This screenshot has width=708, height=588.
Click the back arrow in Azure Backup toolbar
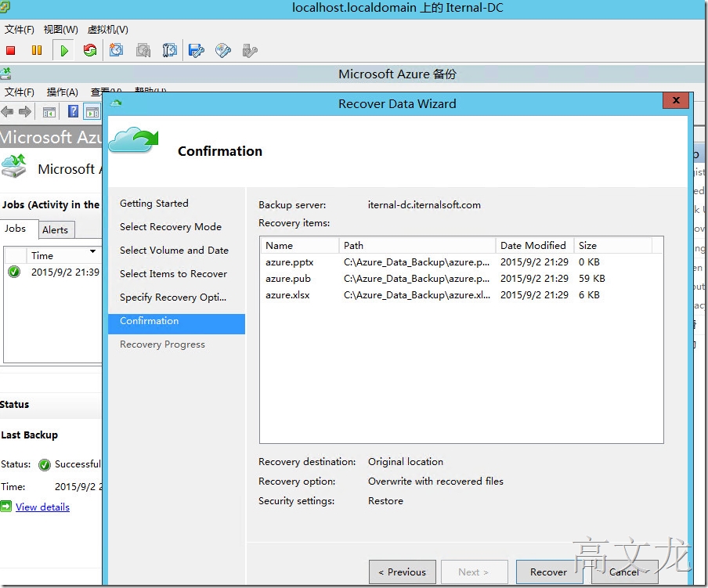pyautogui.click(x=7, y=111)
